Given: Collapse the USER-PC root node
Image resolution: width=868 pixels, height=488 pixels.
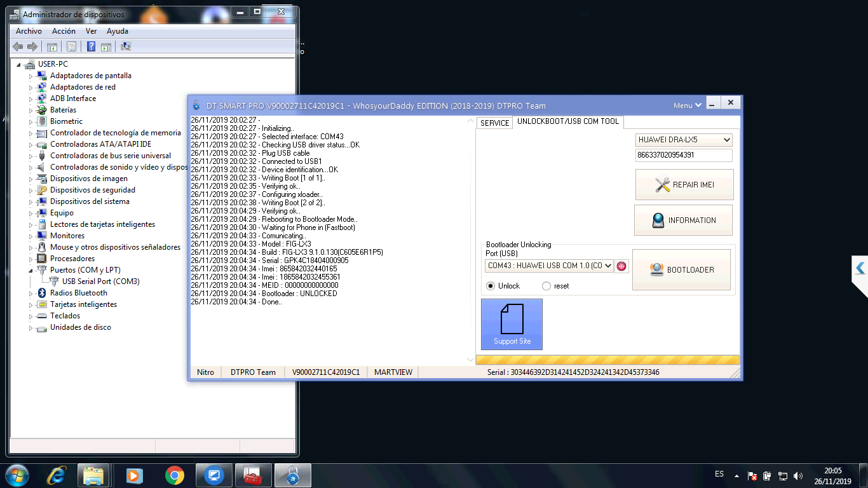Looking at the screenshot, I should click(19, 64).
